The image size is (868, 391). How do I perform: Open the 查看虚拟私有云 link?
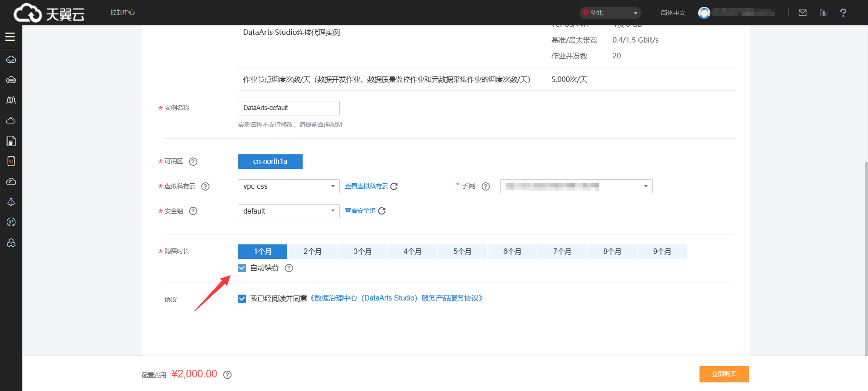click(366, 186)
